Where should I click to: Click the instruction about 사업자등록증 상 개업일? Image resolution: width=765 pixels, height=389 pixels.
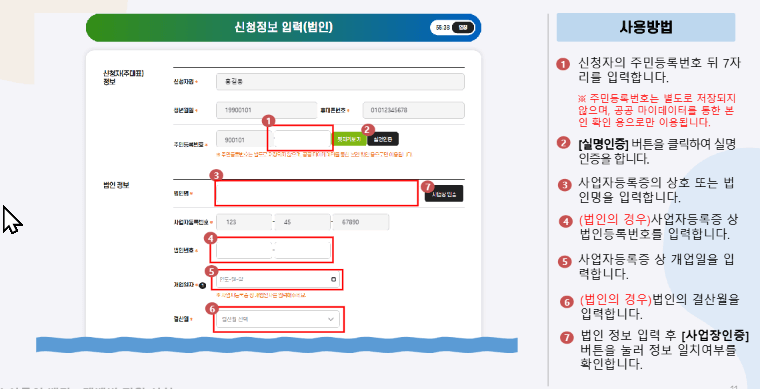(x=656, y=266)
